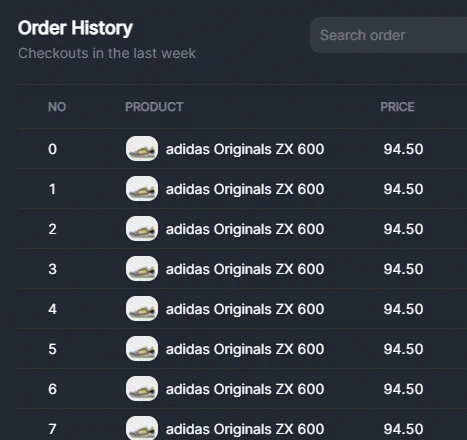Viewport: 467px width, 440px height.
Task: Select adidas Originals ZX 600 in row 0
Action: [x=245, y=149]
